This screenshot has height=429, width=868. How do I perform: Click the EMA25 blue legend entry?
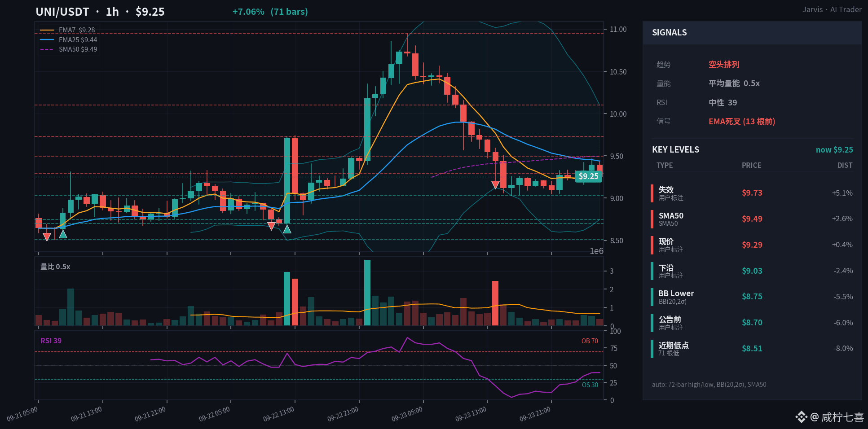click(x=68, y=40)
